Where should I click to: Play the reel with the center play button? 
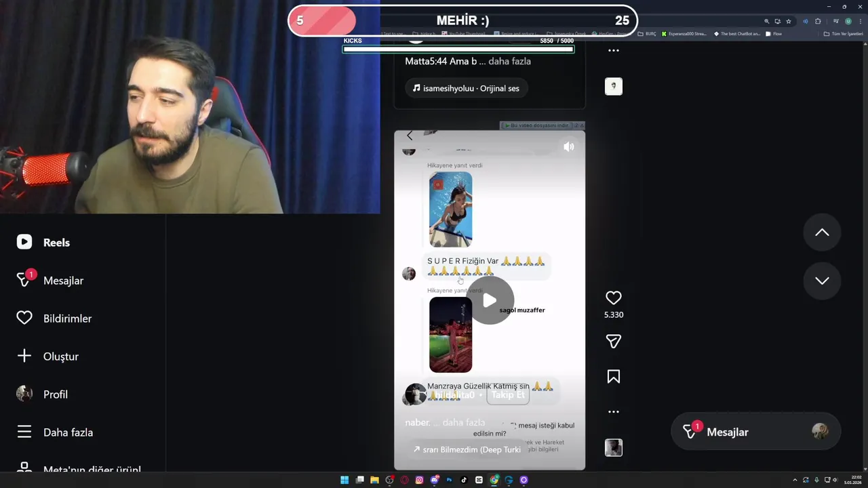(490, 300)
